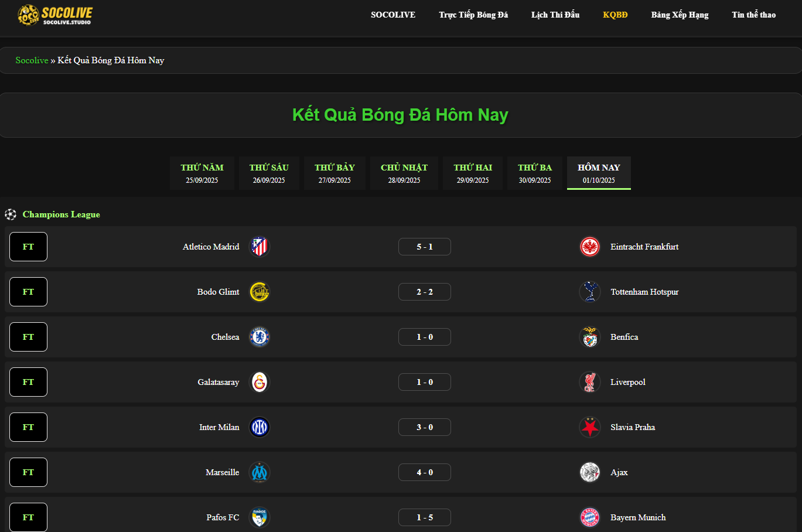The width and height of the screenshot is (802, 532).
Task: Switch to the CHỦ NHẬT 28/09/2025 tab
Action: pos(404,173)
